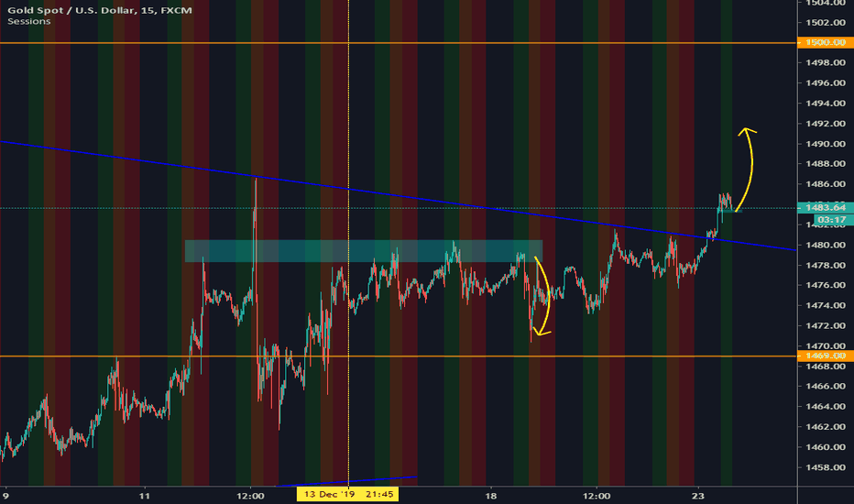Image resolution: width=854 pixels, height=504 pixels.
Task: Click the 1474.00 price axis label
Action: point(825,305)
